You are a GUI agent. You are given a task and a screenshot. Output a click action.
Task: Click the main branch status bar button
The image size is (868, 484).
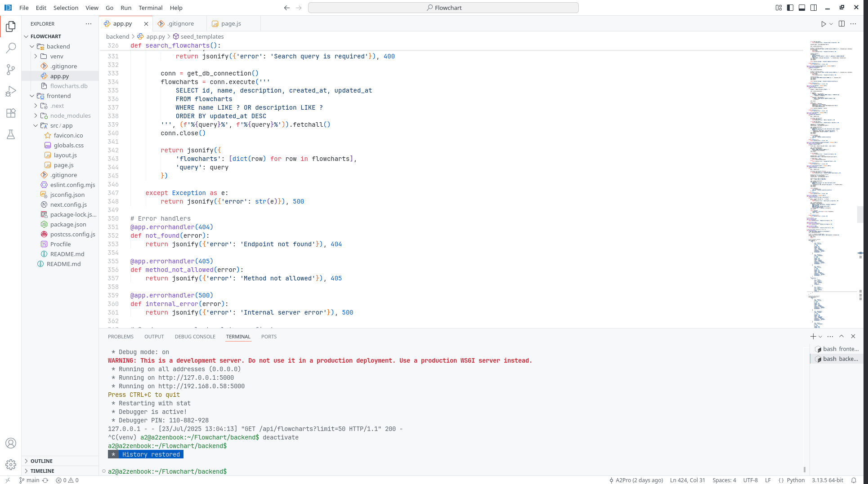[33, 480]
